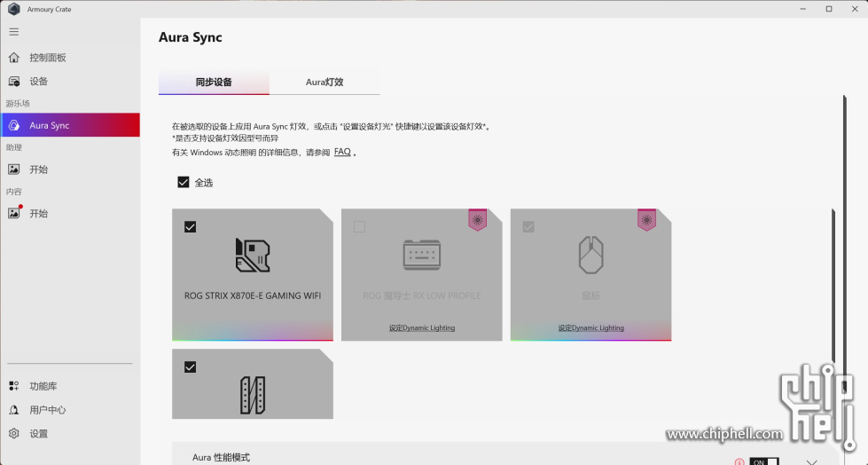The height and width of the screenshot is (465, 868).
Task: Click the red info icon beside Aura 性能模式 toggle
Action: click(x=739, y=461)
